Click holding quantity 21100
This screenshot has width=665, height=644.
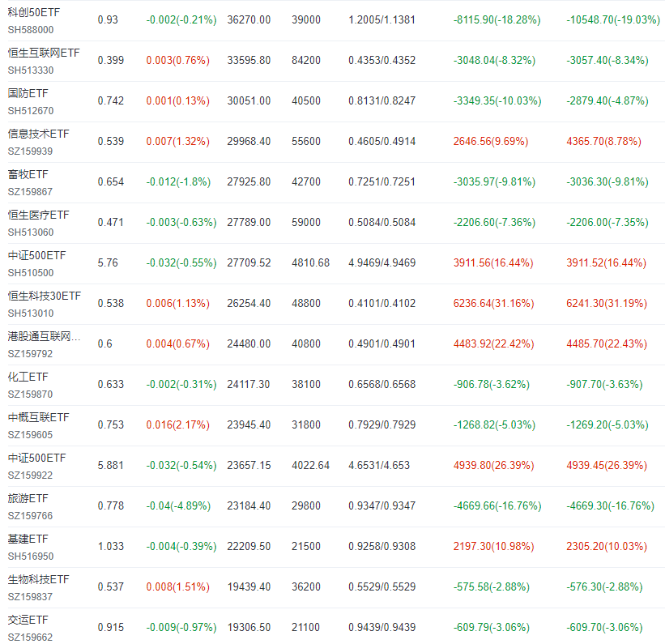(306, 628)
